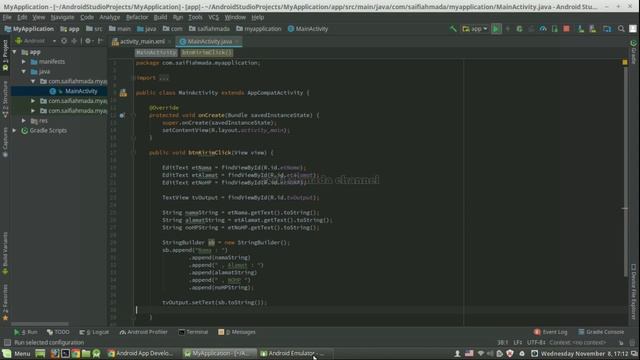
Task: Open the Navigate menu
Action: (62, 17)
